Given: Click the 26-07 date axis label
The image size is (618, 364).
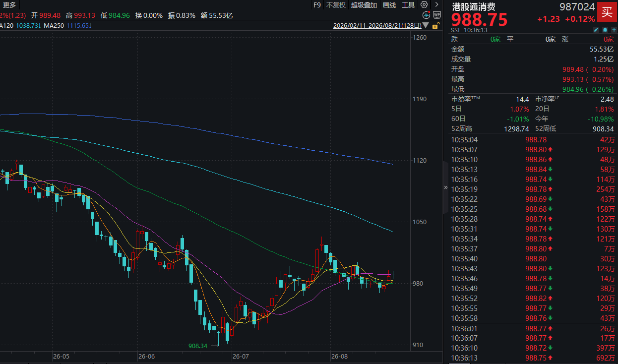Looking at the screenshot, I should [x=240, y=356].
